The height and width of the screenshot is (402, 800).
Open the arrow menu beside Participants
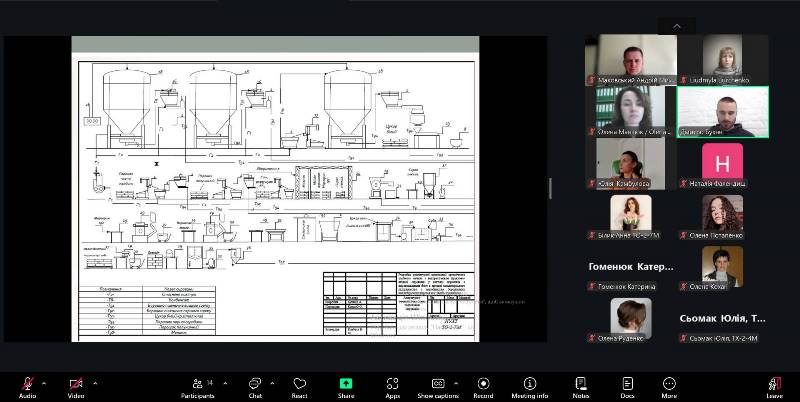pyautogui.click(x=225, y=382)
